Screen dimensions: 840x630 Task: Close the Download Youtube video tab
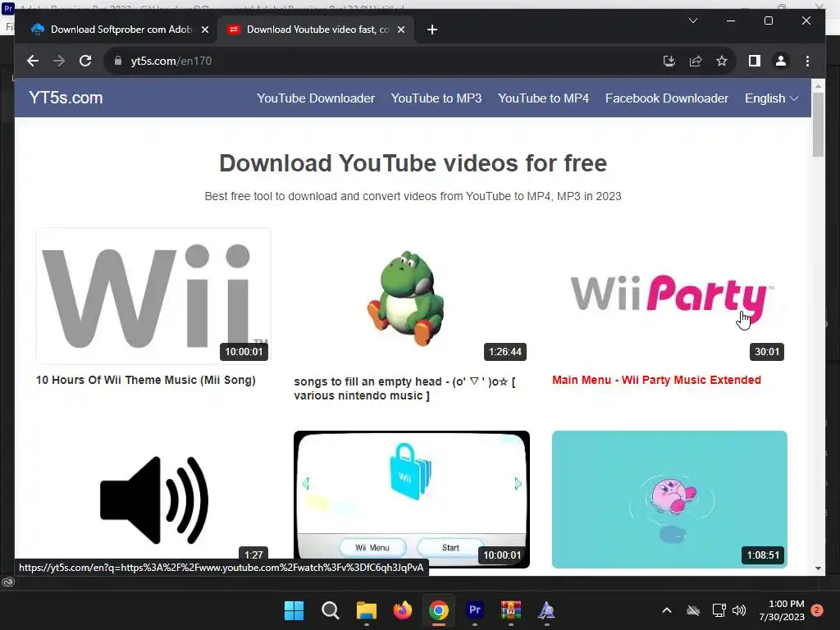400,30
